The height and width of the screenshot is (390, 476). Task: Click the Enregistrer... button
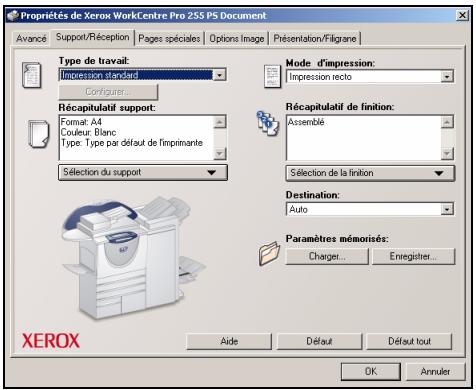413,256
